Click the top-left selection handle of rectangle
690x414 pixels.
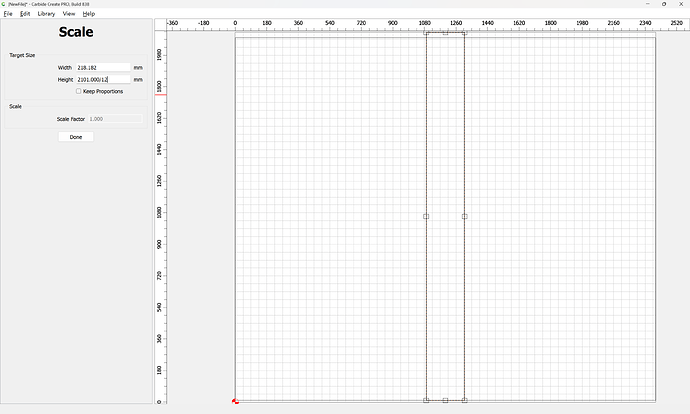click(x=426, y=33)
